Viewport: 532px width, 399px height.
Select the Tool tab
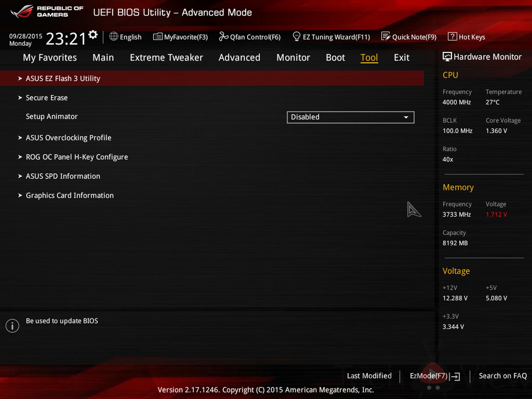pos(369,58)
